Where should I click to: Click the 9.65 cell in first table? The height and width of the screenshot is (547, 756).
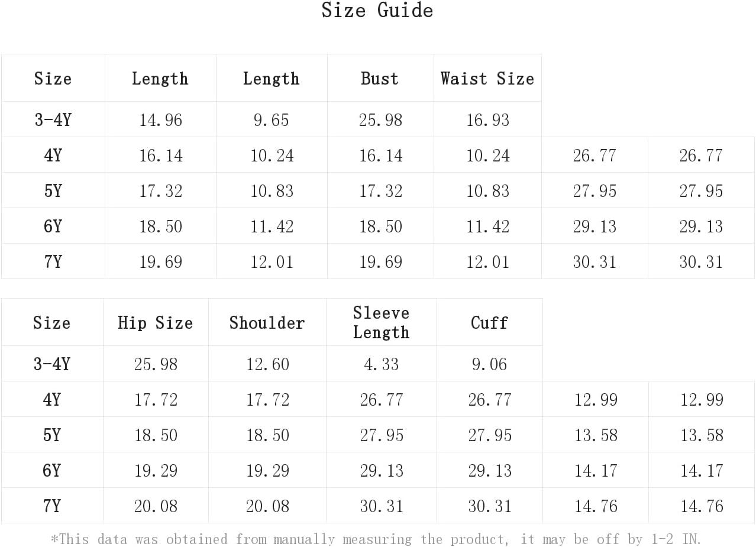click(x=272, y=120)
